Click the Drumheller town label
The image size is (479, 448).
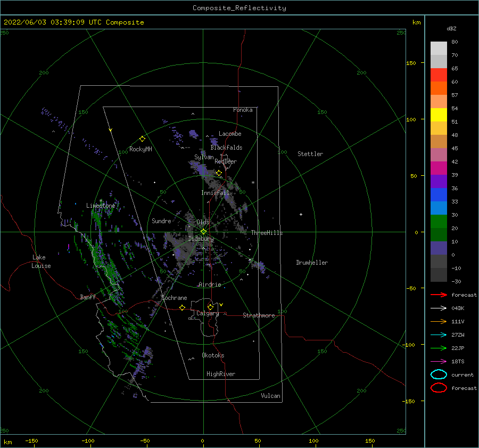click(312, 263)
